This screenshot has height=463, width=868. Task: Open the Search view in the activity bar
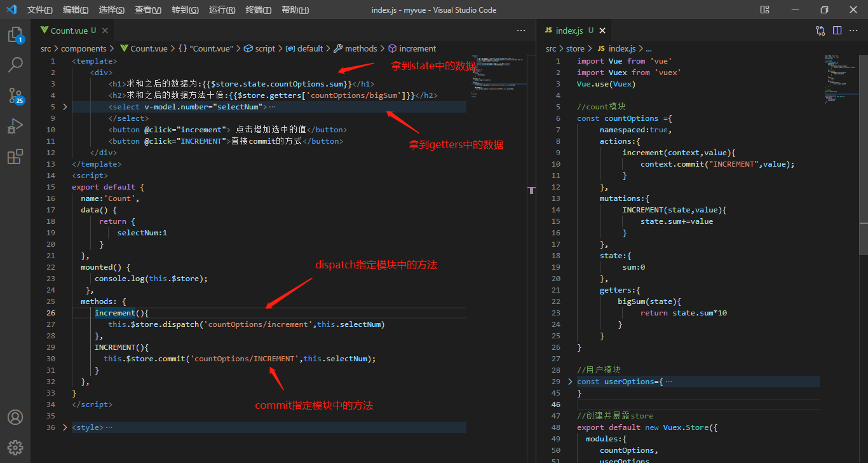tap(15, 64)
